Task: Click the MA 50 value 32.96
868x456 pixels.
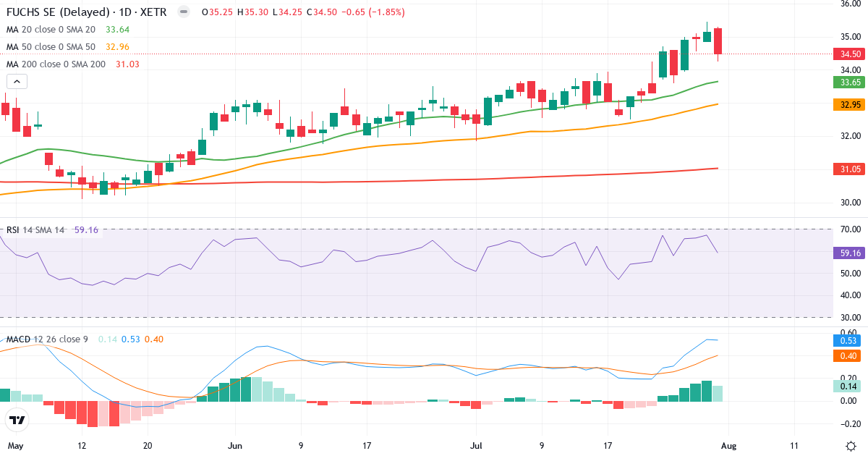Action: point(117,47)
